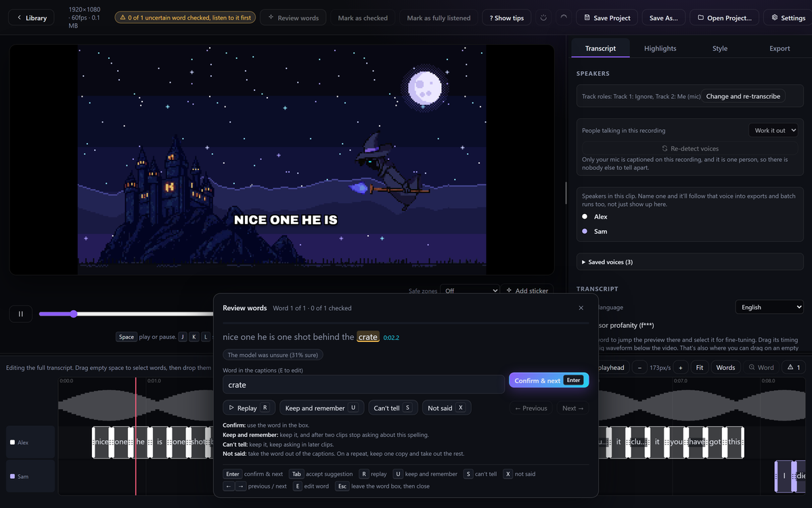Click Mark as fully listened

pos(438,18)
